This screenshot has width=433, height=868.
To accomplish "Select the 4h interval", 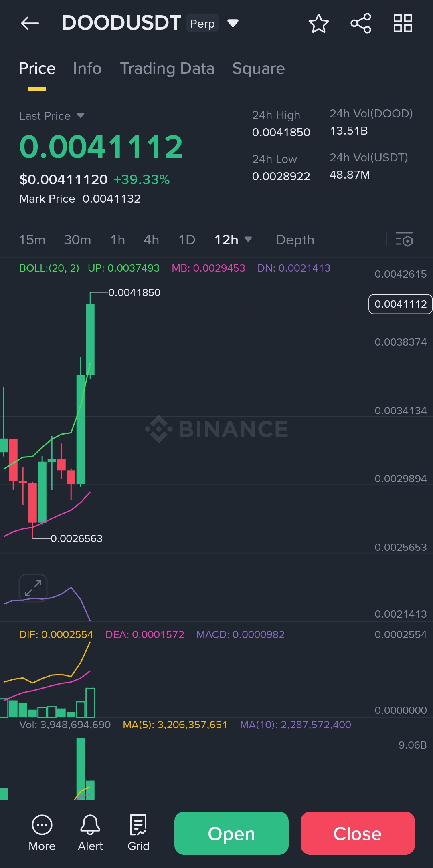I will point(151,240).
